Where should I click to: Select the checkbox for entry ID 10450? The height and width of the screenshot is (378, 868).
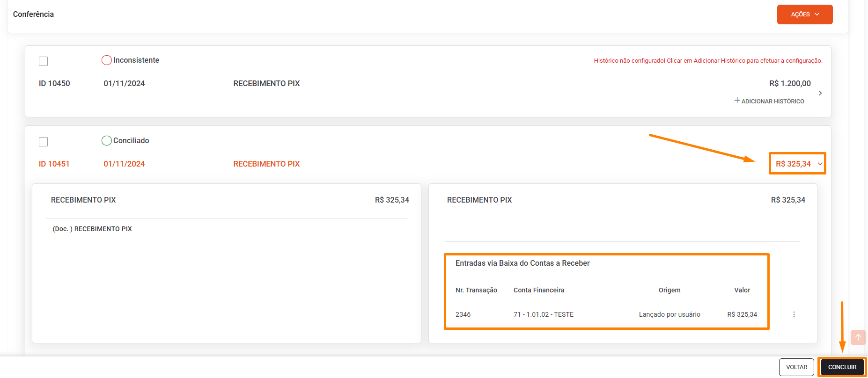coord(44,61)
